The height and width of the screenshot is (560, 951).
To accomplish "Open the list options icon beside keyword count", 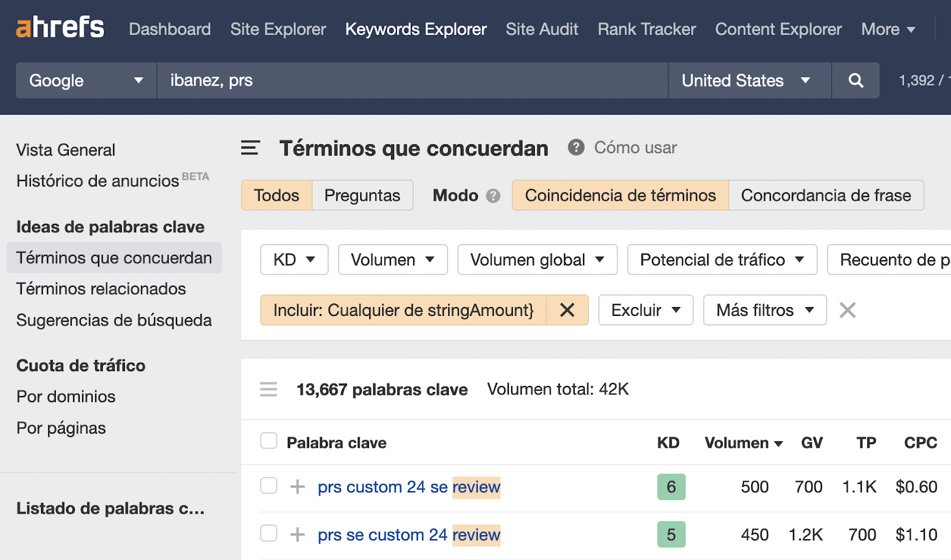I will 269,390.
